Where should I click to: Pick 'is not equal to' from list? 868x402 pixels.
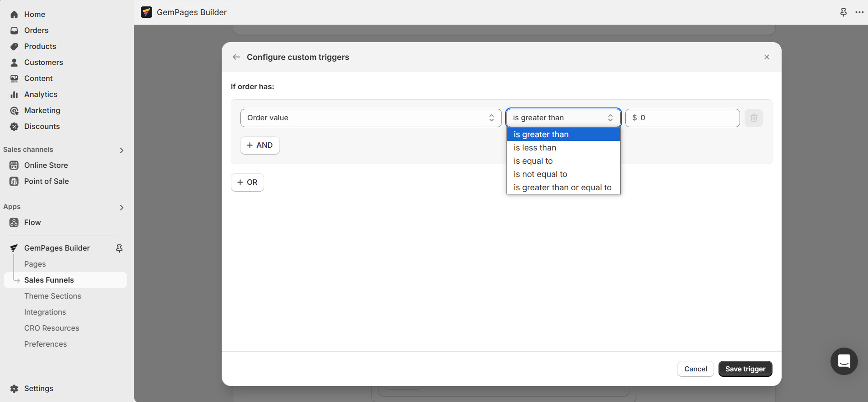pyautogui.click(x=540, y=174)
